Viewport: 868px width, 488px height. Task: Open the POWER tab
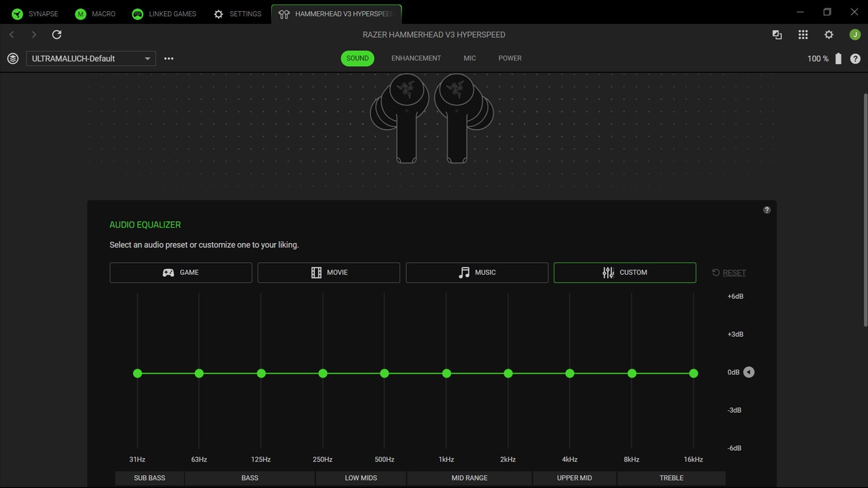coord(510,58)
